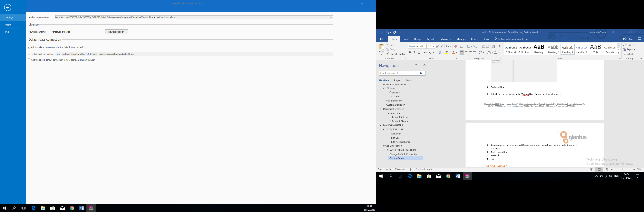This screenshot has width=644, height=212.
Task: Click Replace in Editing group
Action: point(629,49)
